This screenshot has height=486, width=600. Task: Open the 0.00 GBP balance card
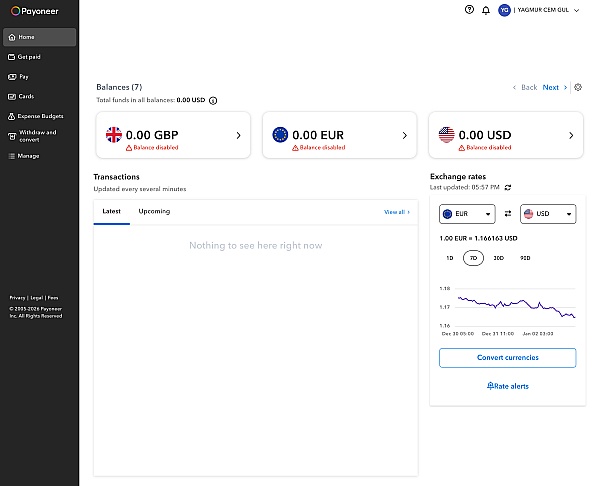pyautogui.click(x=174, y=135)
